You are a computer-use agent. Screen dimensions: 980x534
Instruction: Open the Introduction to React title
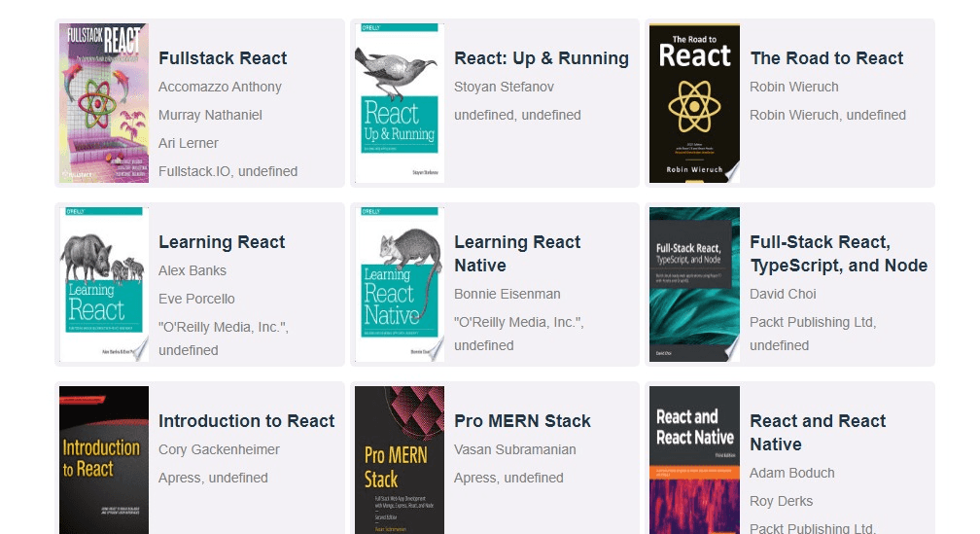click(246, 421)
